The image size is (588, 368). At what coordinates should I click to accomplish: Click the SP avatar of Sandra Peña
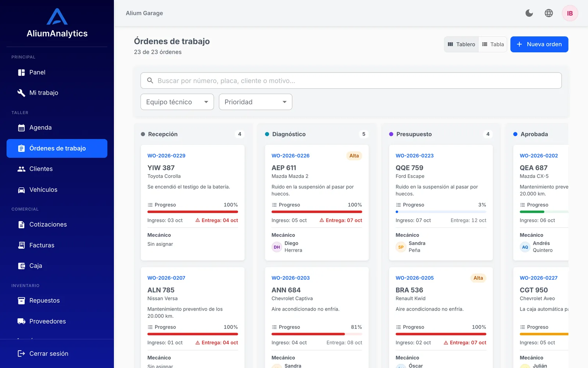point(401,247)
